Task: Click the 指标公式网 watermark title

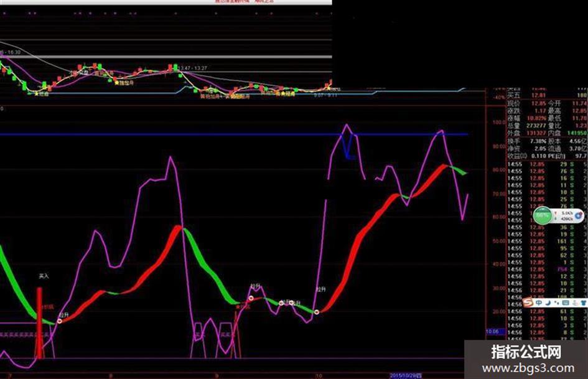Action: [x=526, y=352]
